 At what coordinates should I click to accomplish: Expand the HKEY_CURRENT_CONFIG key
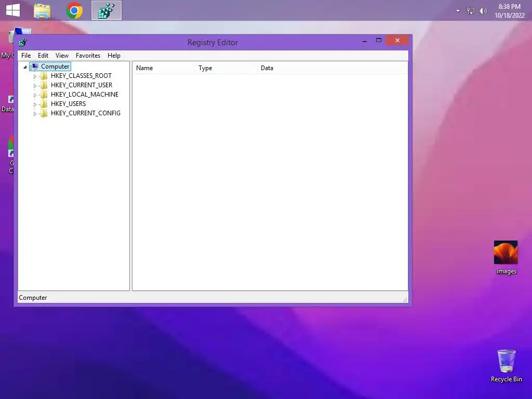[x=35, y=114]
